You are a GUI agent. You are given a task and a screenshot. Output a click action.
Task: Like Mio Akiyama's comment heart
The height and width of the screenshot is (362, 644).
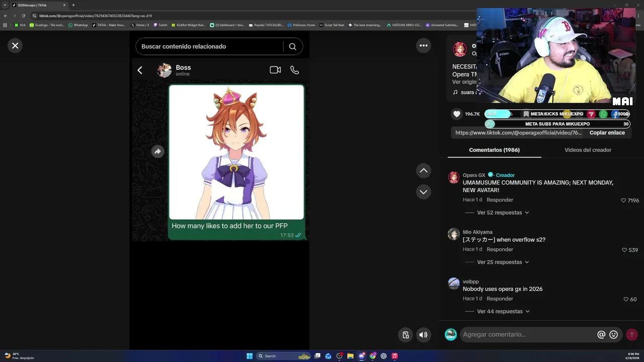[624, 250]
